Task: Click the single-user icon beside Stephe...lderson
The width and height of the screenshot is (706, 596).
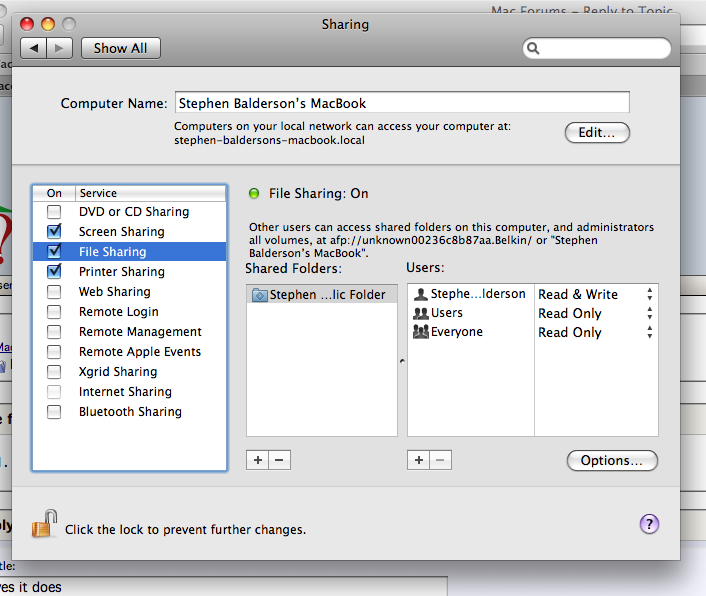Action: (x=421, y=294)
